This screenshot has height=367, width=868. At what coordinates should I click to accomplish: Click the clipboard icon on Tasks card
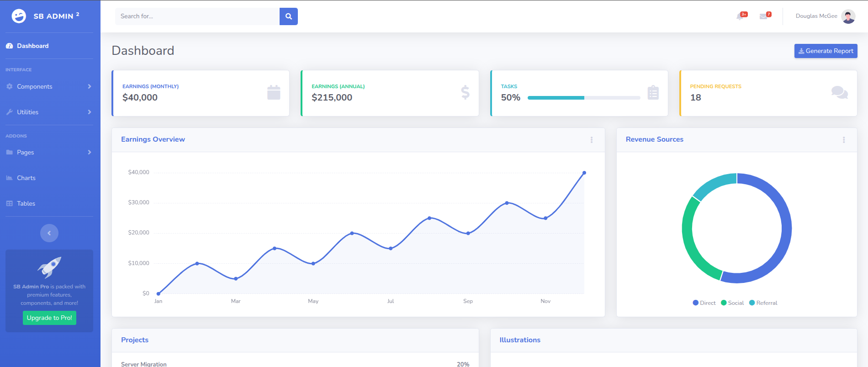[653, 93]
